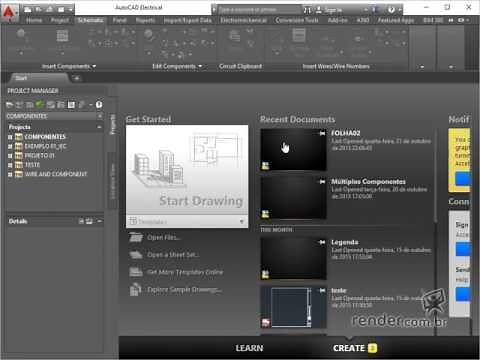Expand the Insert Components panel arrow
Image resolution: width=480 pixels, height=360 pixels.
[94, 66]
